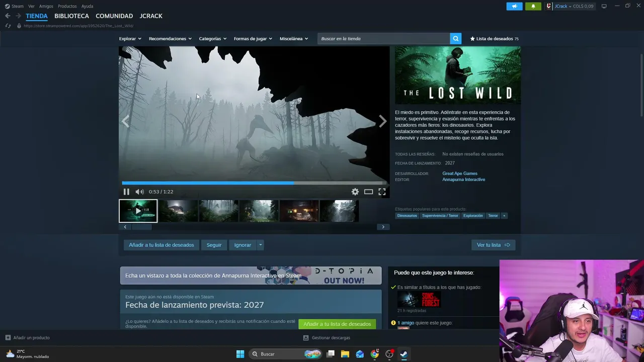Select the fourth screenshot thumbnail
Screen dimensions: 644x362
click(259, 211)
